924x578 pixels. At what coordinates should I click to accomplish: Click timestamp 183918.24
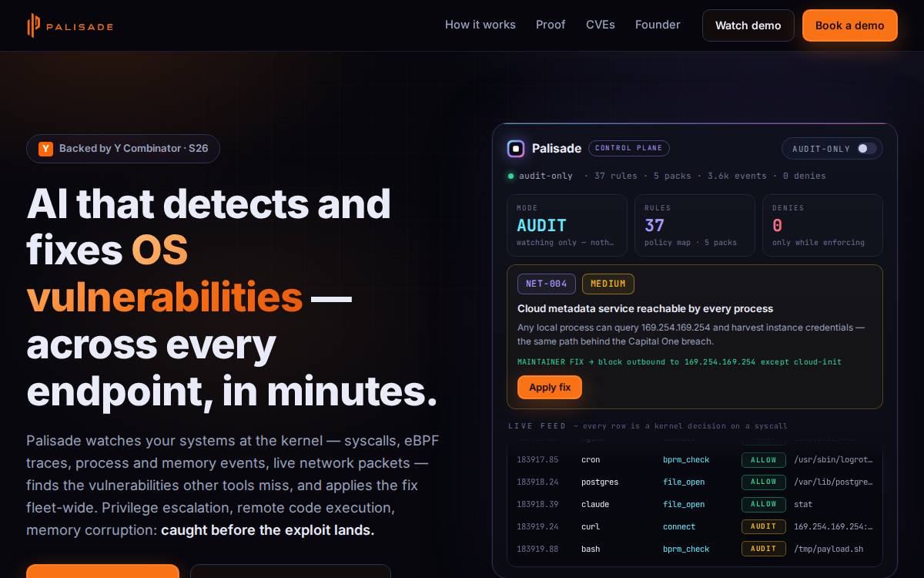[537, 482]
